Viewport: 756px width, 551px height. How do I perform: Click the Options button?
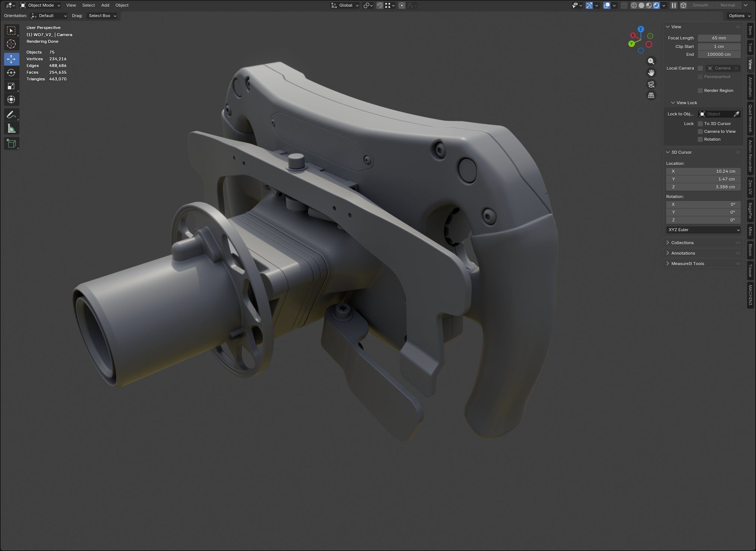pyautogui.click(x=739, y=16)
